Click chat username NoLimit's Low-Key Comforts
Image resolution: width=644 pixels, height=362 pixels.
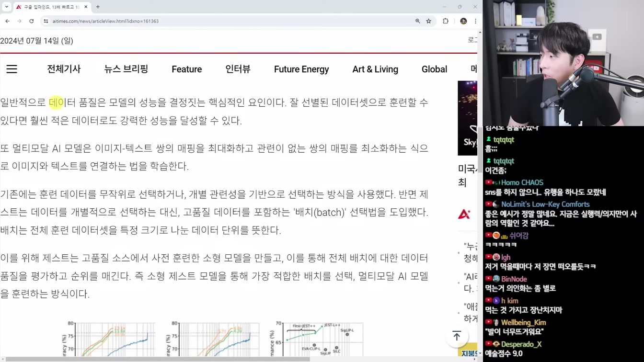click(545, 204)
